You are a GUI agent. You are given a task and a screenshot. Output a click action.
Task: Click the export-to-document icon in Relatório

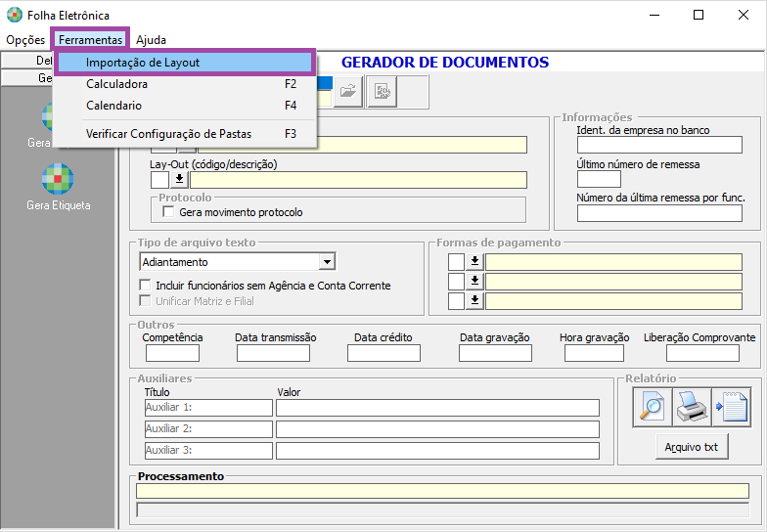coord(731,407)
